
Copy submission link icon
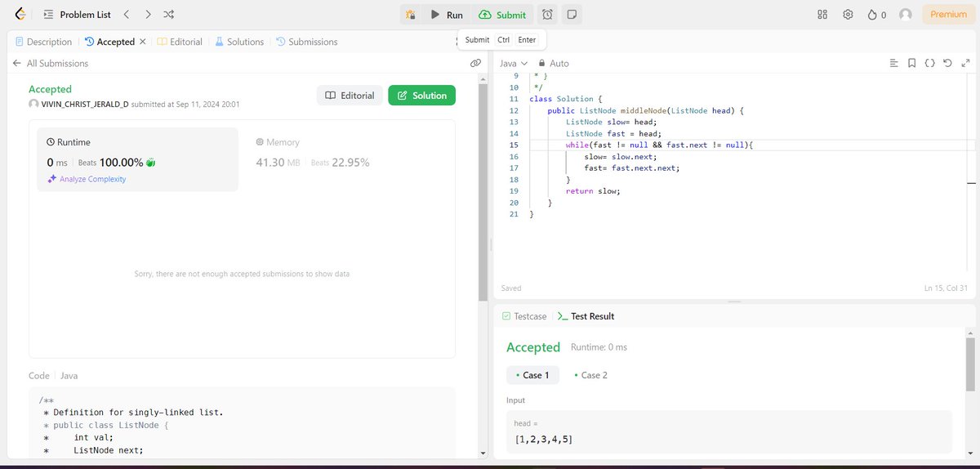click(475, 63)
